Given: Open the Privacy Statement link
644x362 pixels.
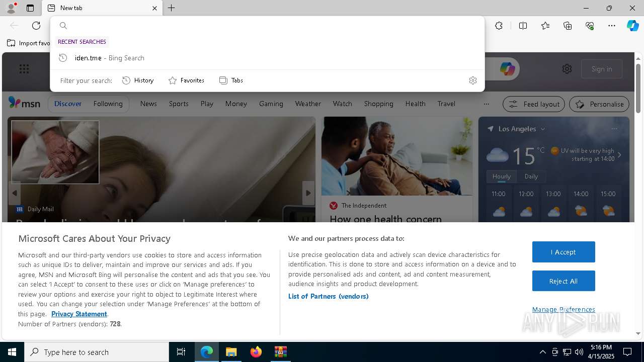Looking at the screenshot, I should (x=79, y=314).
